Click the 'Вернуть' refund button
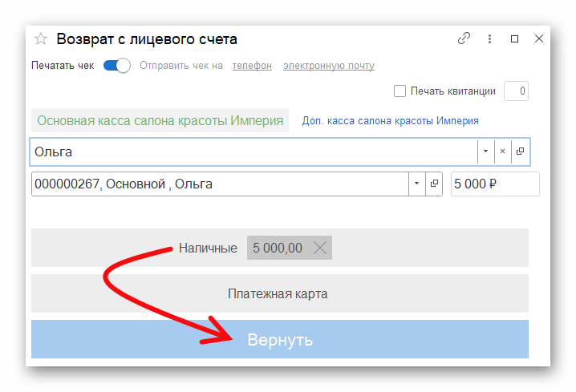This screenshot has width=576, height=392. tap(279, 339)
